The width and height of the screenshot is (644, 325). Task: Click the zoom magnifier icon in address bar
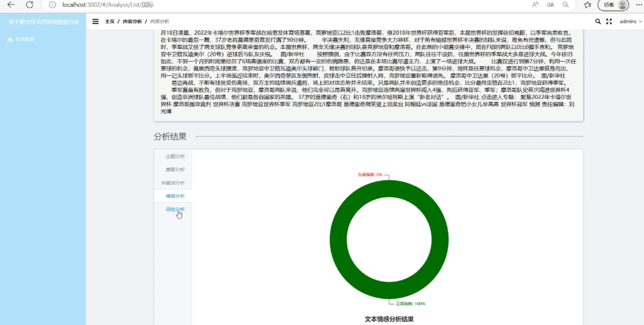coord(566,5)
